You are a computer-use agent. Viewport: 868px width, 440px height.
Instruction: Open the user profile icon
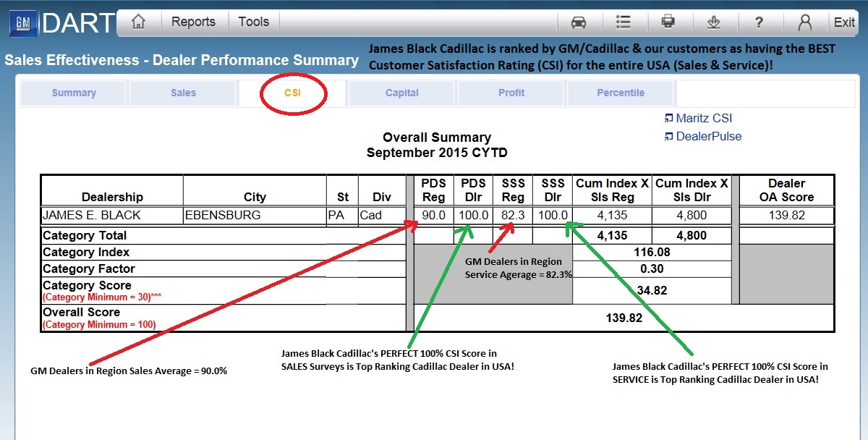tap(804, 22)
